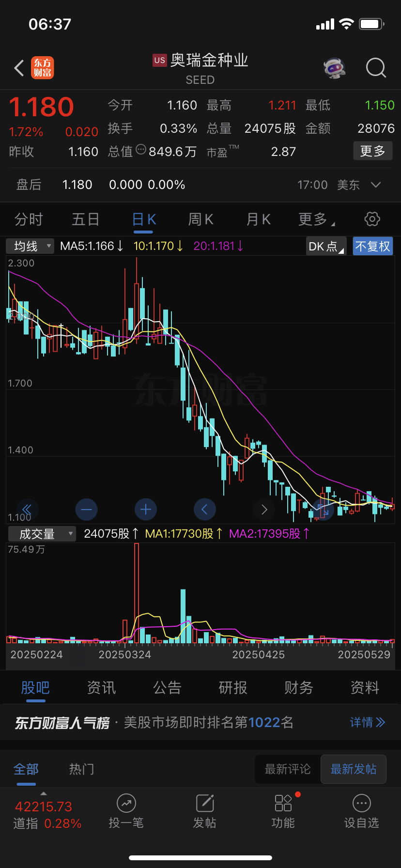Viewport: 401px width, 868px height.
Task: Tap the magenta 20:1.181 legend value
Action: coord(218,246)
